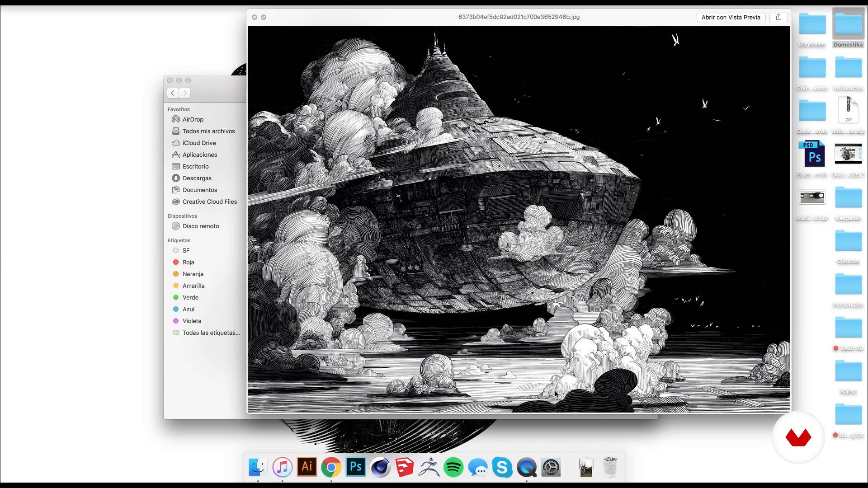Viewport: 868px width, 488px height.
Task: Launch ZBrush from the Dock
Action: (x=429, y=467)
